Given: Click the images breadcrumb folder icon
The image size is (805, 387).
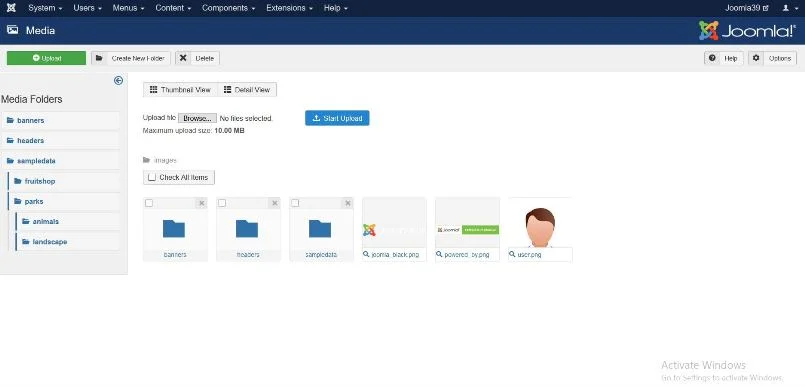Looking at the screenshot, I should pos(146,160).
